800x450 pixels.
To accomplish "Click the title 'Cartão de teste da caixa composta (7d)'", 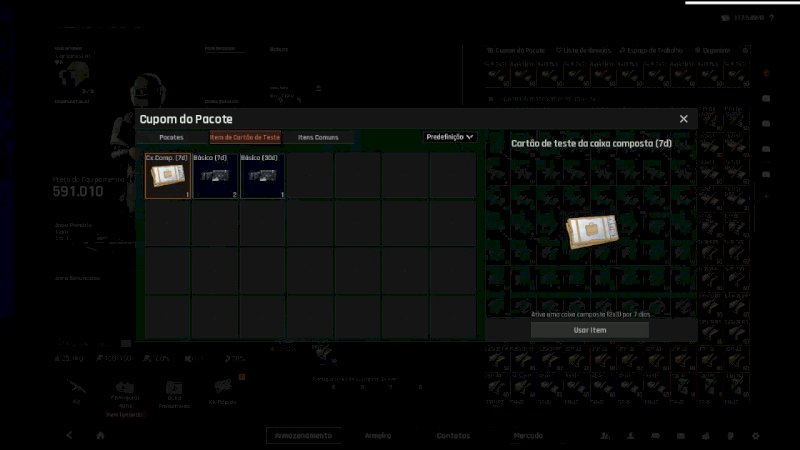I will tap(591, 143).
